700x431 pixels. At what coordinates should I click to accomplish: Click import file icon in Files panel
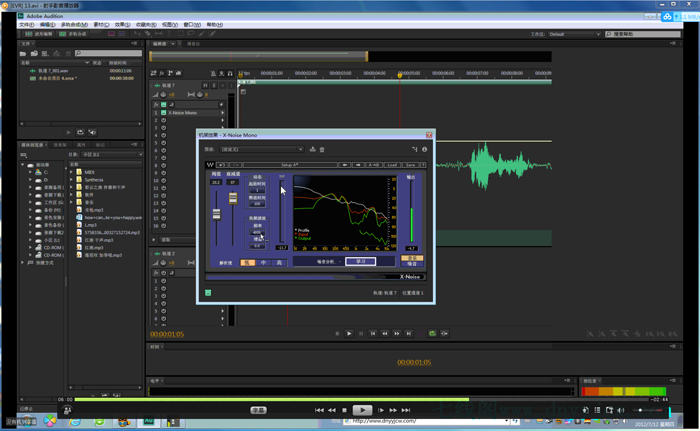click(x=34, y=54)
